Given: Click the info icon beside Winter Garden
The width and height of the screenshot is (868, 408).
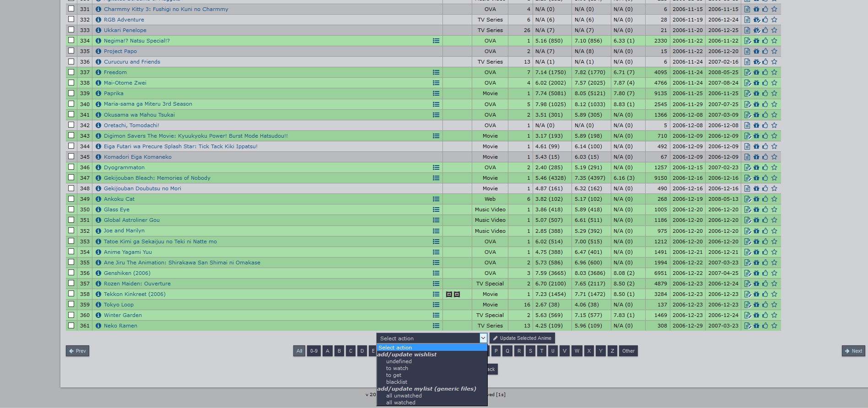Looking at the screenshot, I should click(x=98, y=315).
